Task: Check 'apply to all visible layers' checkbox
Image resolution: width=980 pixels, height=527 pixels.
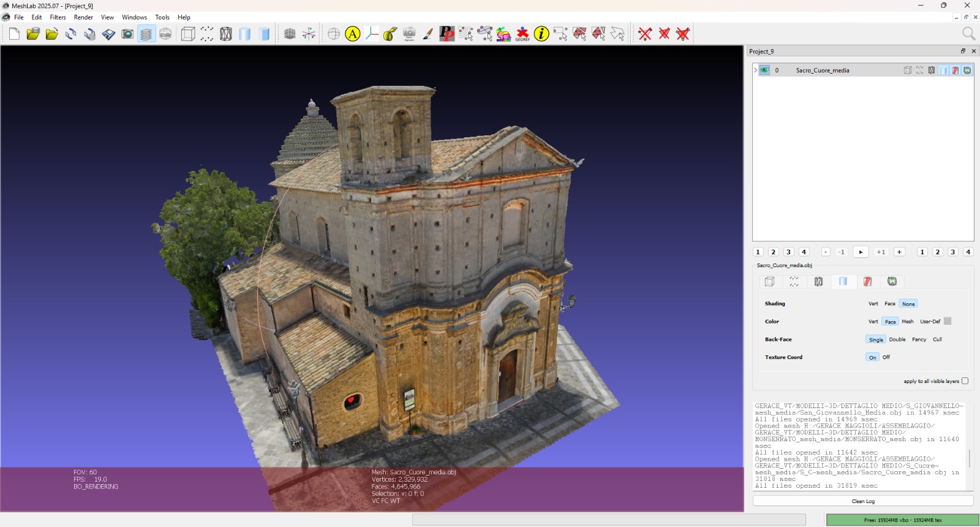Action: 965,381
